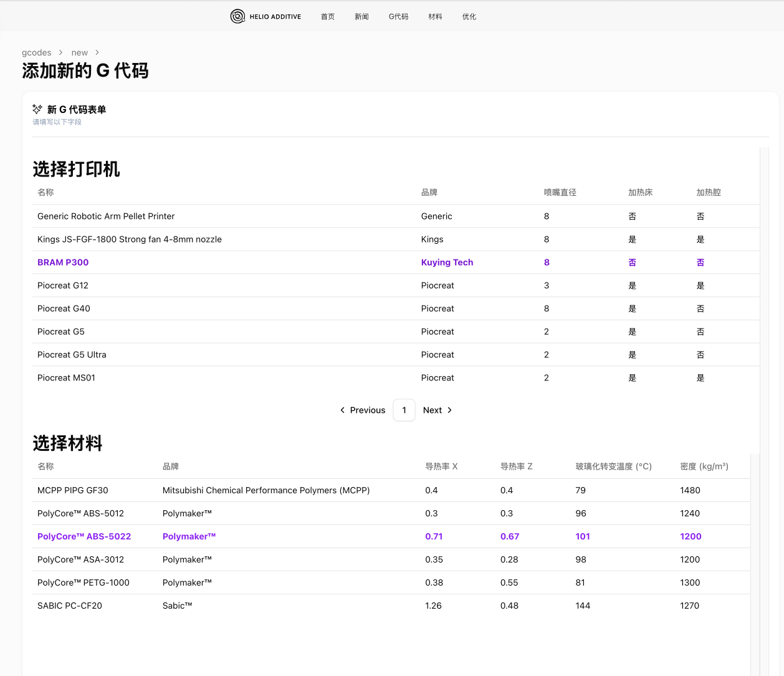Click the Kings brand cell
Viewport: 784px width, 676px height.
[432, 239]
